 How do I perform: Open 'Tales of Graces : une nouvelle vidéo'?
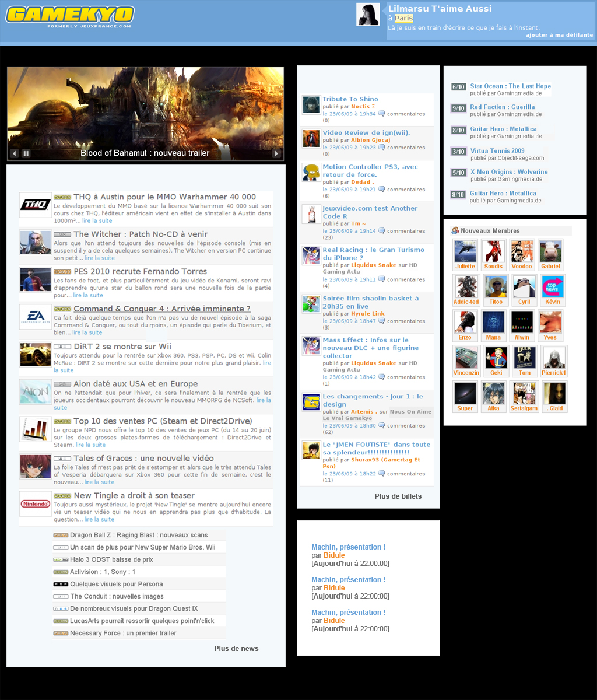point(143,458)
